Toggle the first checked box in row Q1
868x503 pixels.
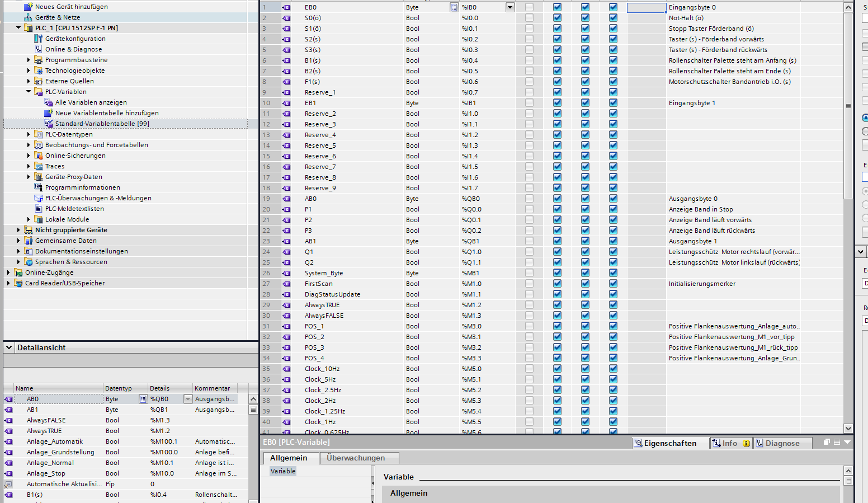pyautogui.click(x=557, y=252)
